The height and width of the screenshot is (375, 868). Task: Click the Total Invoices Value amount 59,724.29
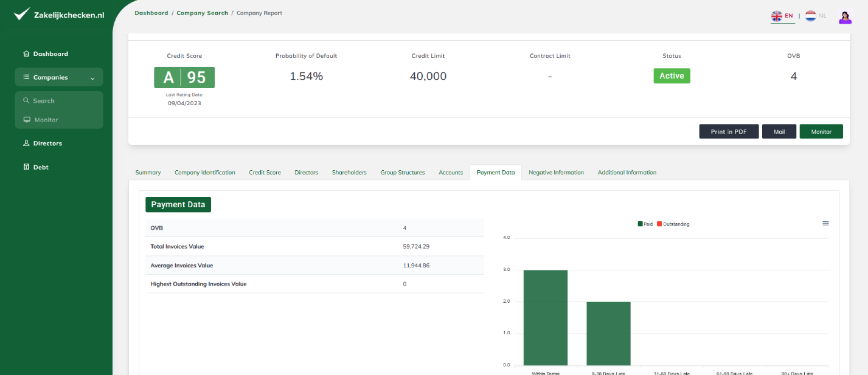pyautogui.click(x=417, y=247)
